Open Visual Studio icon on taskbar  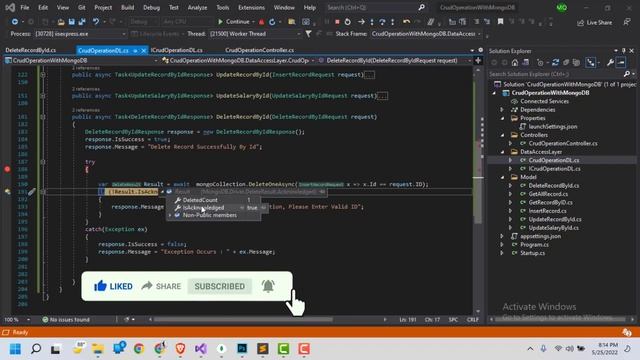(200, 349)
